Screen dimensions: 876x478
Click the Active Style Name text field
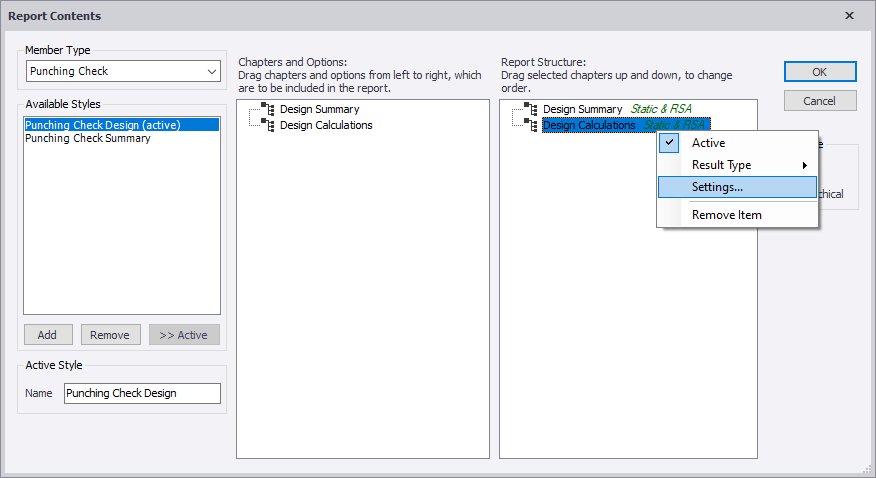142,393
